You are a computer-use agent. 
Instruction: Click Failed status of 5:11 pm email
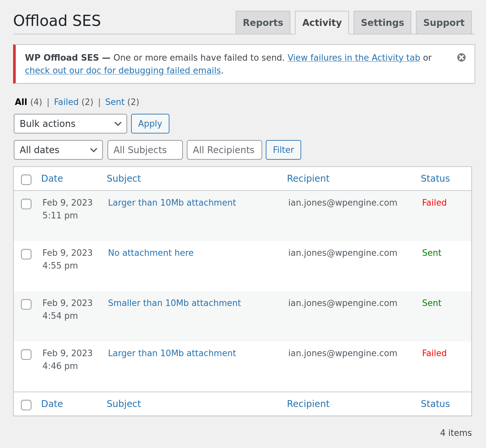[434, 203]
